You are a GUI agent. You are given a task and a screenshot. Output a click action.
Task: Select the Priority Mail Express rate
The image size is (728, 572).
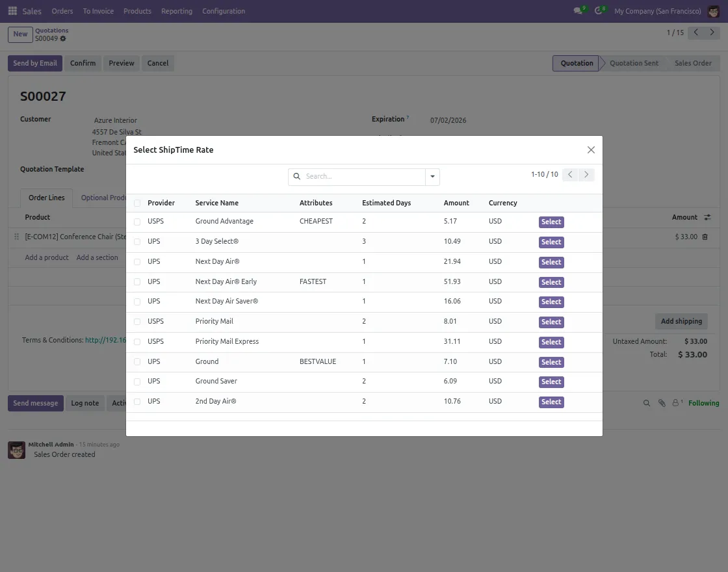coord(551,342)
